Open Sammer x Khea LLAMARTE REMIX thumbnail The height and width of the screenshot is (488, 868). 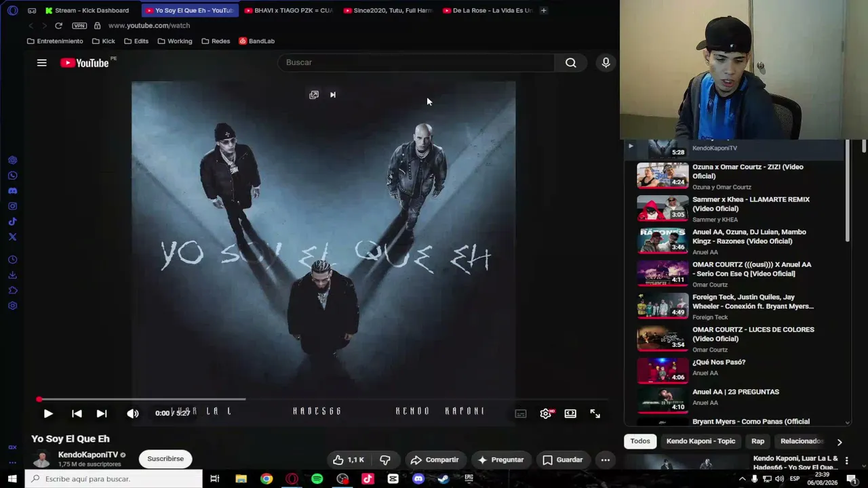pyautogui.click(x=663, y=208)
